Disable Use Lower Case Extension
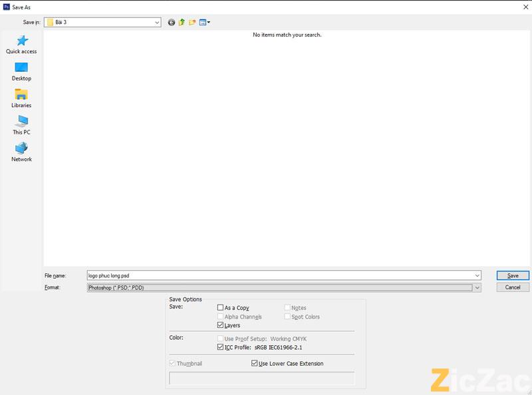 (x=255, y=364)
